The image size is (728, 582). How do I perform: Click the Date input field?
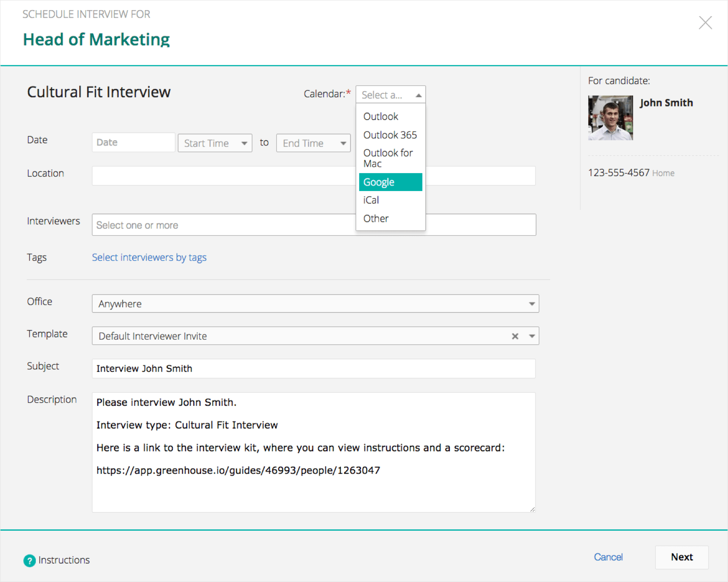[x=133, y=142]
